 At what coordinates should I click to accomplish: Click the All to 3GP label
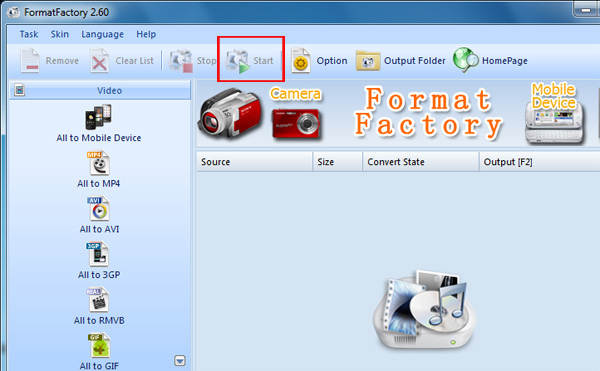pos(99,275)
